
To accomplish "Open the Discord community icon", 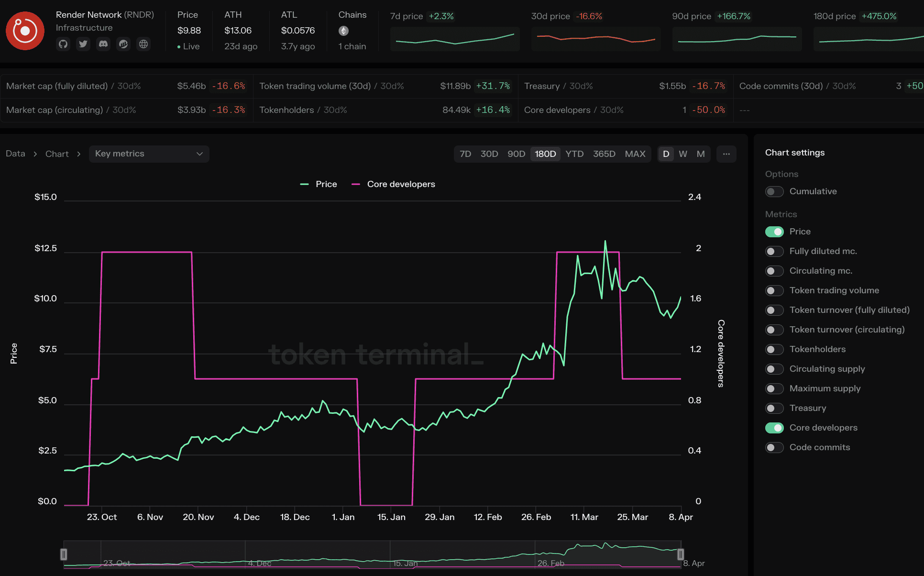I will [103, 44].
